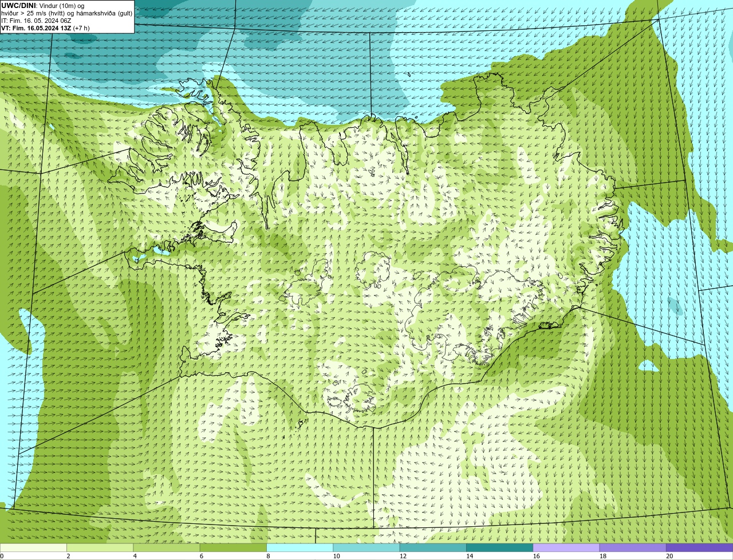Select the 6–8 m/s dark green legend swatch
This screenshot has height=560, width=733.
pos(233,547)
